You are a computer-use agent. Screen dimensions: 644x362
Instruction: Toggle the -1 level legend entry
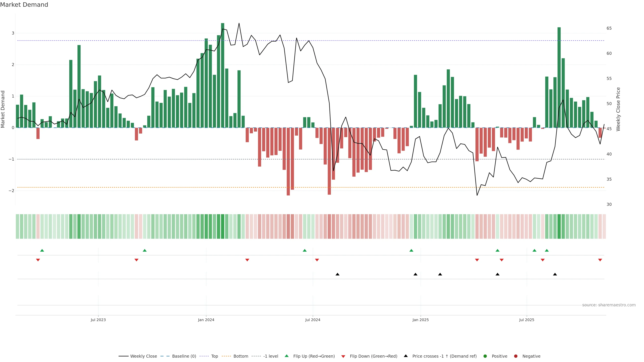271,356
